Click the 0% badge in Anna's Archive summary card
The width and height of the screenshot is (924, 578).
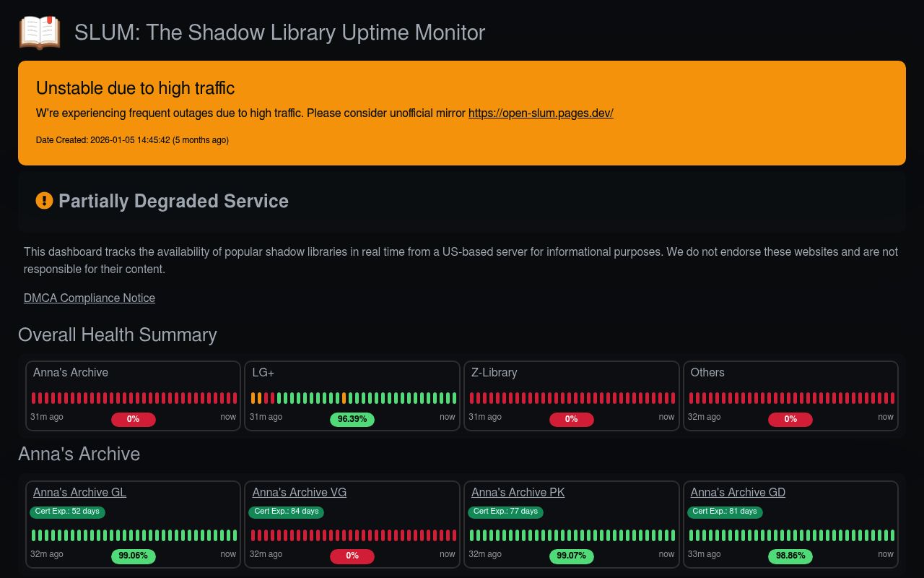pos(134,419)
